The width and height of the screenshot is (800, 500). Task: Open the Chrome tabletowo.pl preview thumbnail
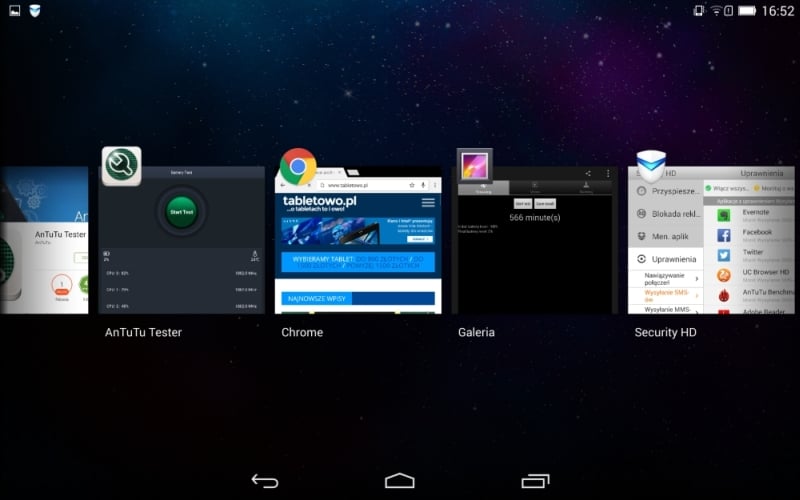[358, 240]
